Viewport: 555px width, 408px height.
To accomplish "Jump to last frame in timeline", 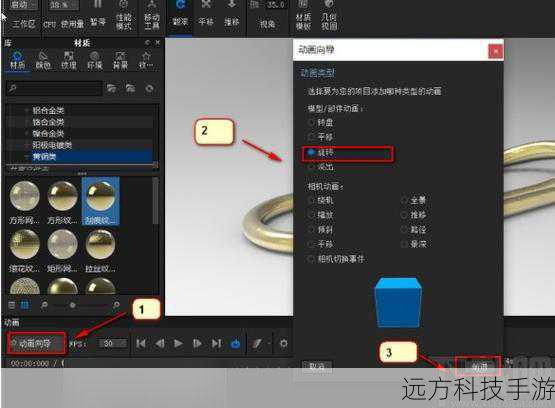I will 216,343.
